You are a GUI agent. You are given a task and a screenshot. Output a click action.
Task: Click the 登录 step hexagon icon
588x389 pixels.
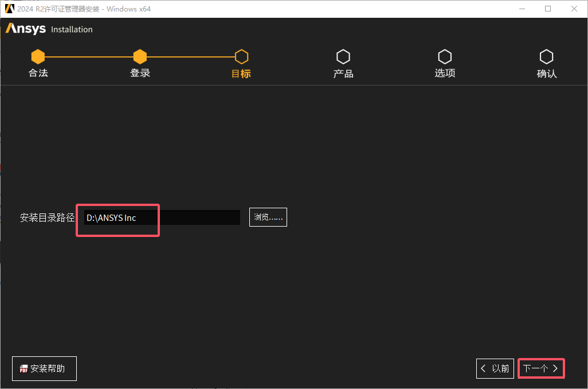(140, 57)
